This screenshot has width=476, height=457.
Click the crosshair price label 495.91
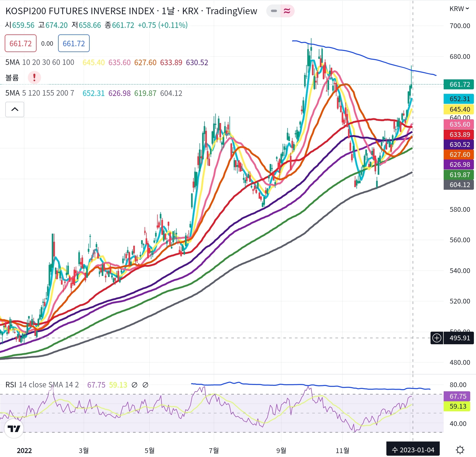(459, 338)
